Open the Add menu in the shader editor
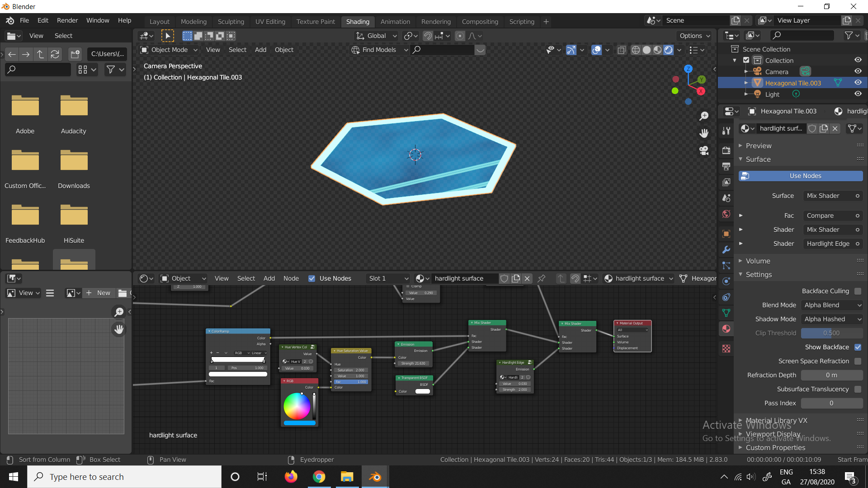The height and width of the screenshot is (488, 868). tap(269, 278)
